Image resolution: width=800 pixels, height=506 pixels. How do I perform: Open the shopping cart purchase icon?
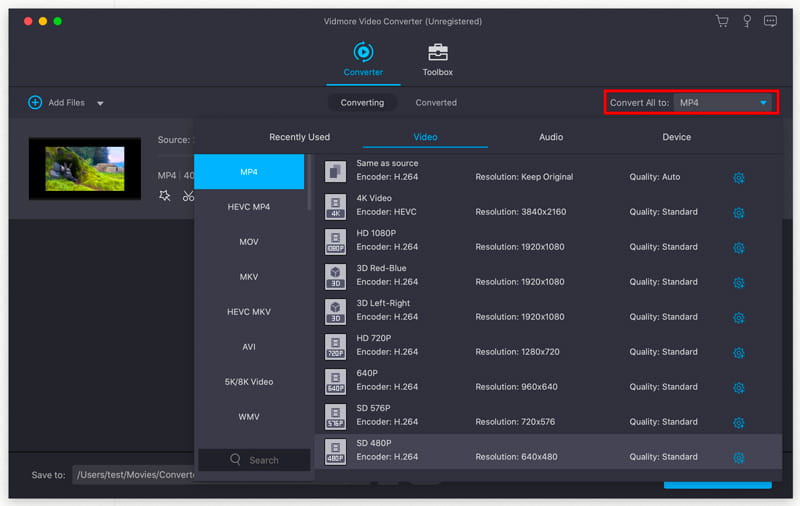click(x=722, y=21)
